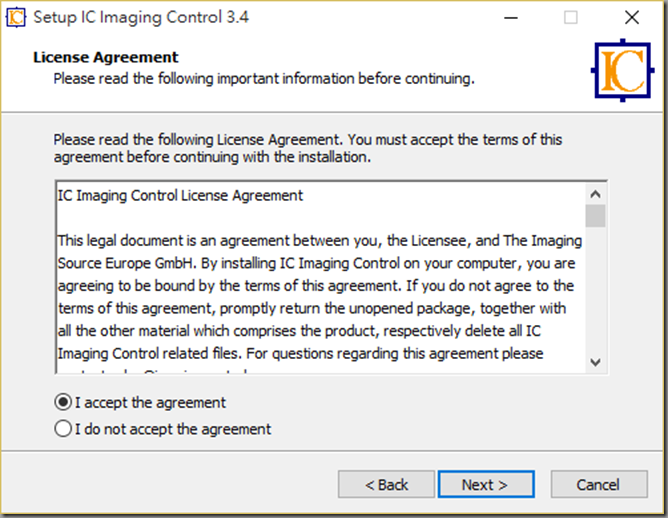Close the setup wizard with the X
The width and height of the screenshot is (668, 518).
click(632, 18)
